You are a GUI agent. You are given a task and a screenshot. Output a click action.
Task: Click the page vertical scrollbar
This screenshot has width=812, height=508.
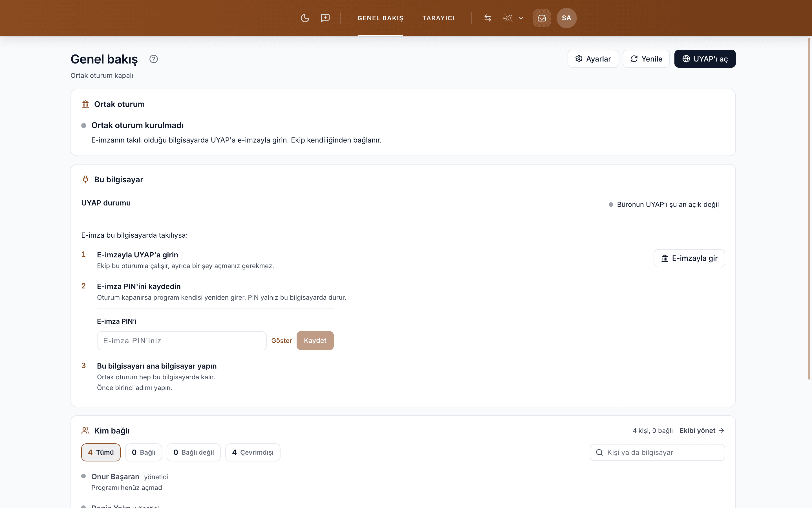(x=809, y=208)
